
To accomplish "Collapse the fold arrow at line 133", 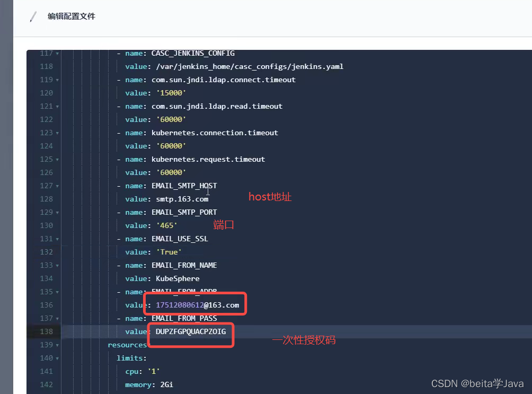I will (57, 266).
